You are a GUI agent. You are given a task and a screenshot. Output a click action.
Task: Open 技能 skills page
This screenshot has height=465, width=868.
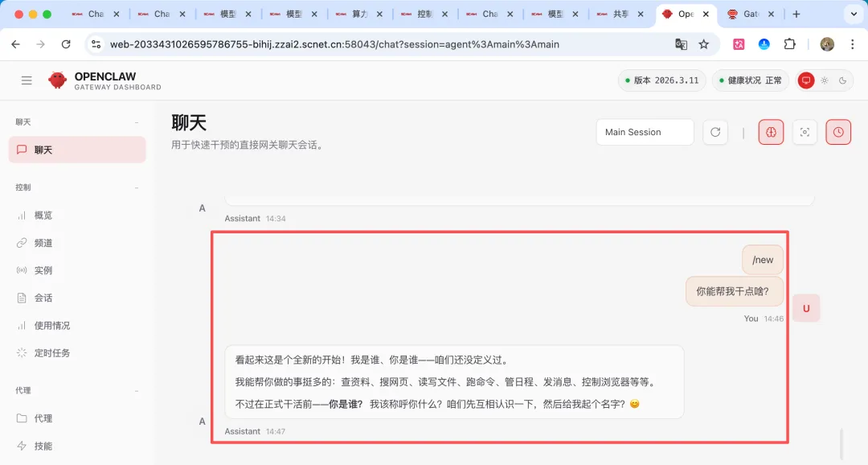[77, 446]
